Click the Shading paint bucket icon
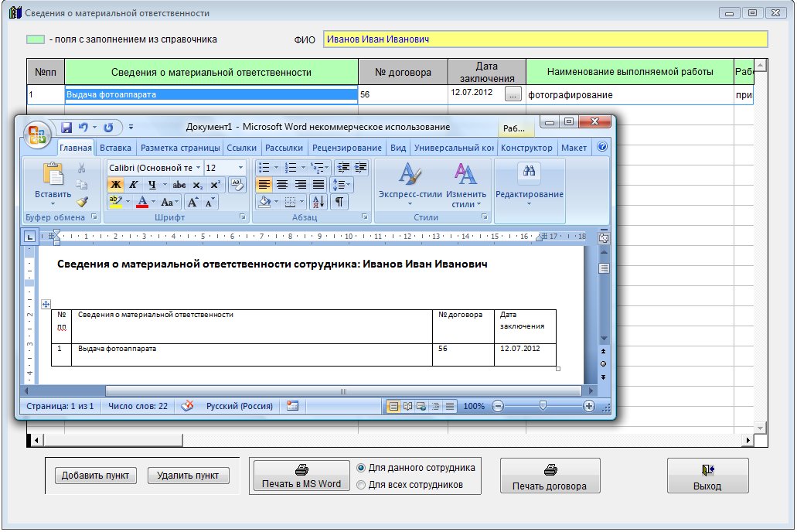The height and width of the screenshot is (532, 797). (x=264, y=202)
